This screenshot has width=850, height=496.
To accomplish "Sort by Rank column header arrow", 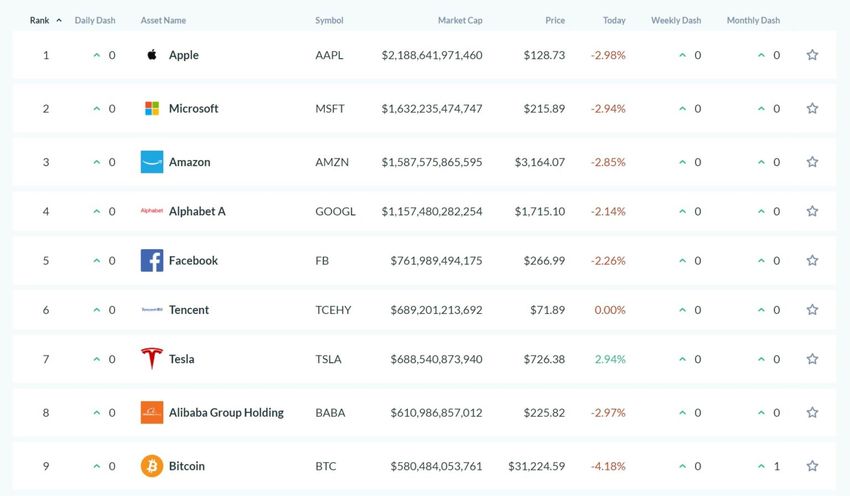I will tap(59, 20).
